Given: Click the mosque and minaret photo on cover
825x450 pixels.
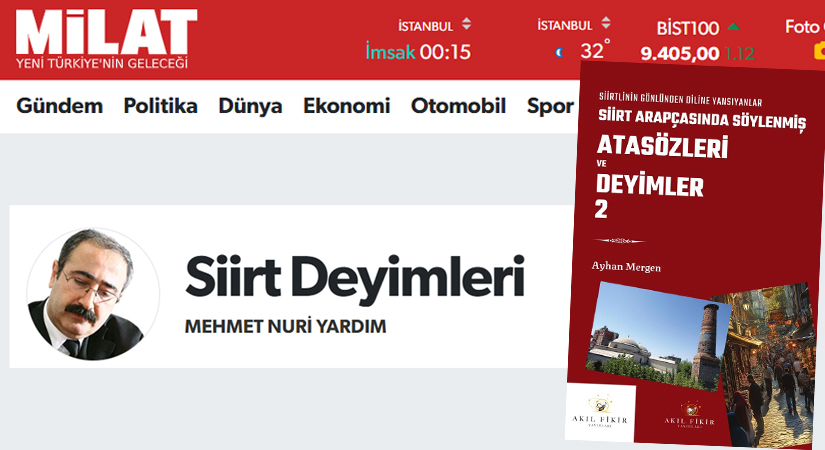Looking at the screenshot, I should tap(658, 337).
